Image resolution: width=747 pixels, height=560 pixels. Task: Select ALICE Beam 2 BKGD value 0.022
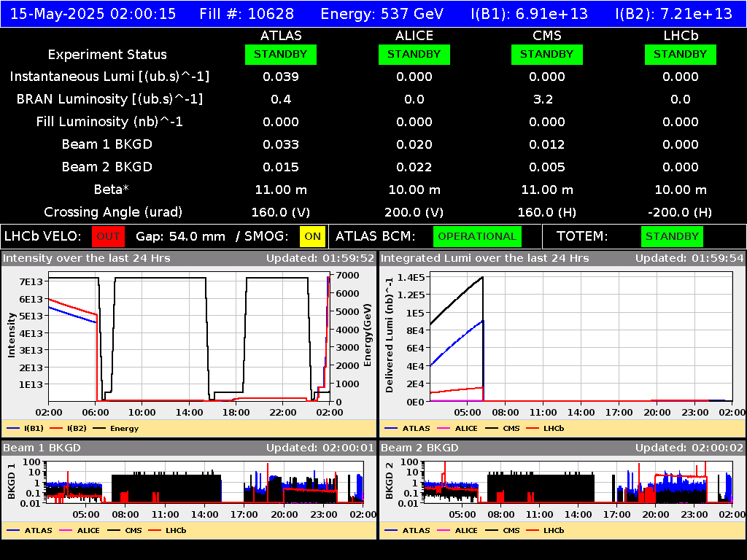(414, 167)
